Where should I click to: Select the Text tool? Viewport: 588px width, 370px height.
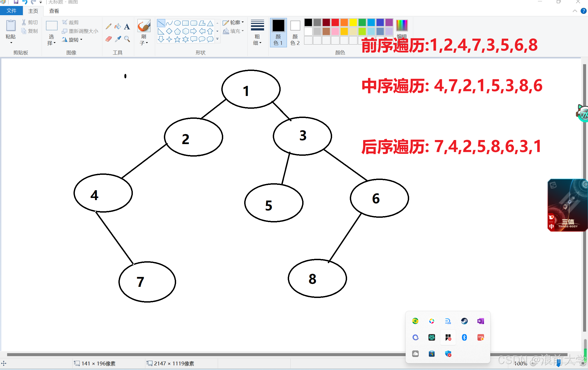point(127,26)
